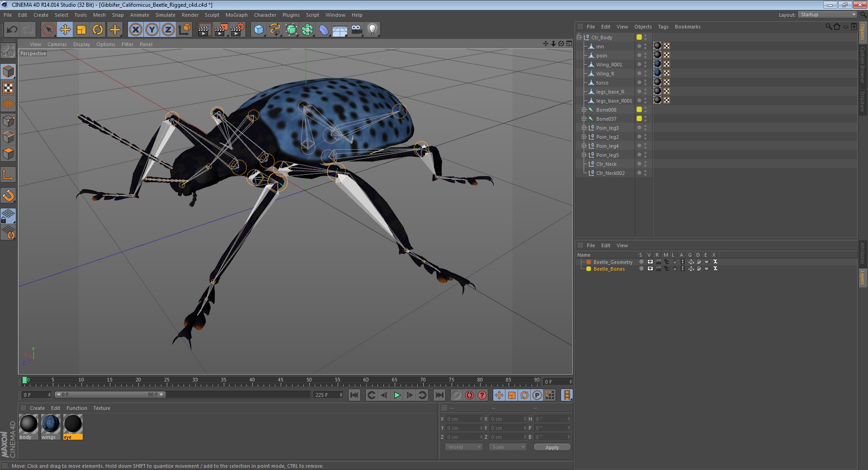Expand the Poin_leg3 object
This screenshot has width=868, height=470.
click(584, 128)
